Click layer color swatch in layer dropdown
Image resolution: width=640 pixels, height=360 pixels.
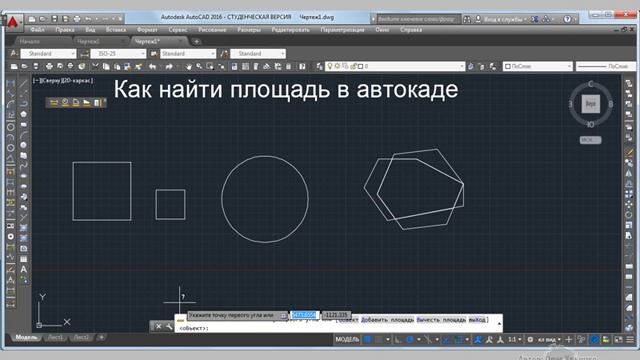pos(360,66)
